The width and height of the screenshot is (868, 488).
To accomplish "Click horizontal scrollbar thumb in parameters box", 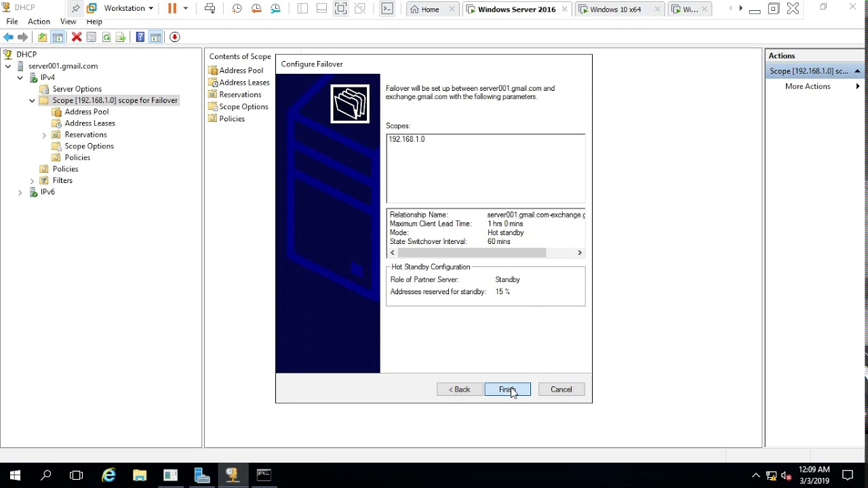I will click(472, 253).
